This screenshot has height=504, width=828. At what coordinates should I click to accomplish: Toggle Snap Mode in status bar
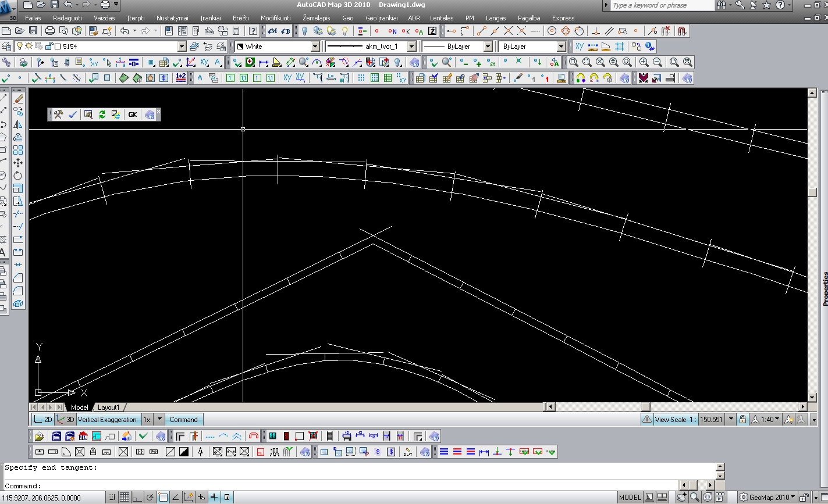112,498
